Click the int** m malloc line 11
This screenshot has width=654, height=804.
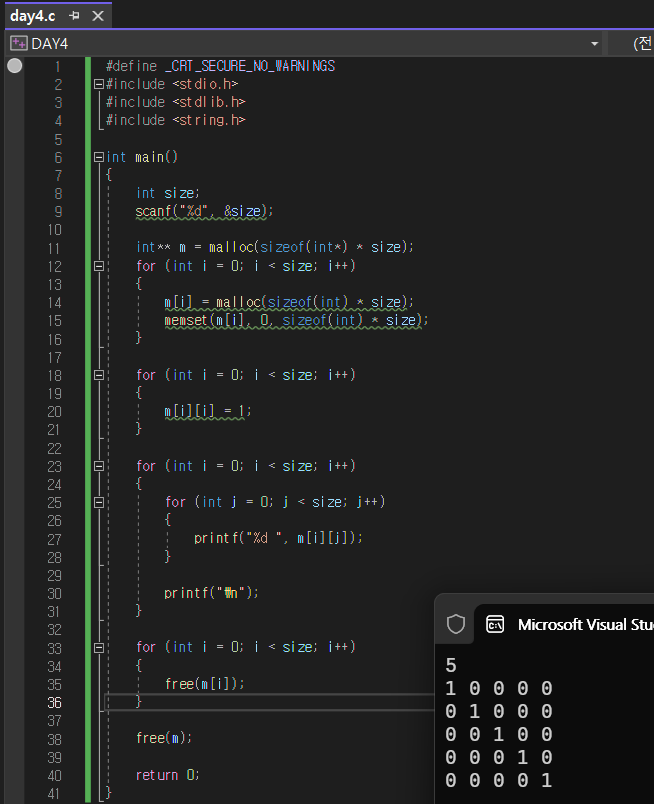tap(274, 248)
